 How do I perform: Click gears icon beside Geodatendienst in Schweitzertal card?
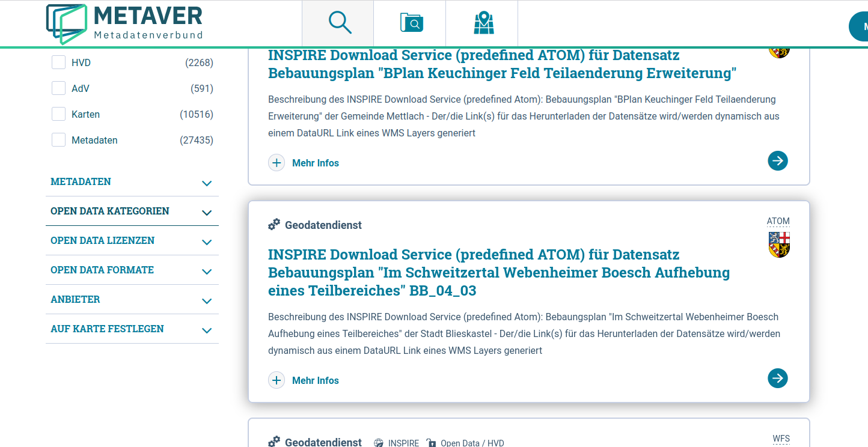[274, 225]
